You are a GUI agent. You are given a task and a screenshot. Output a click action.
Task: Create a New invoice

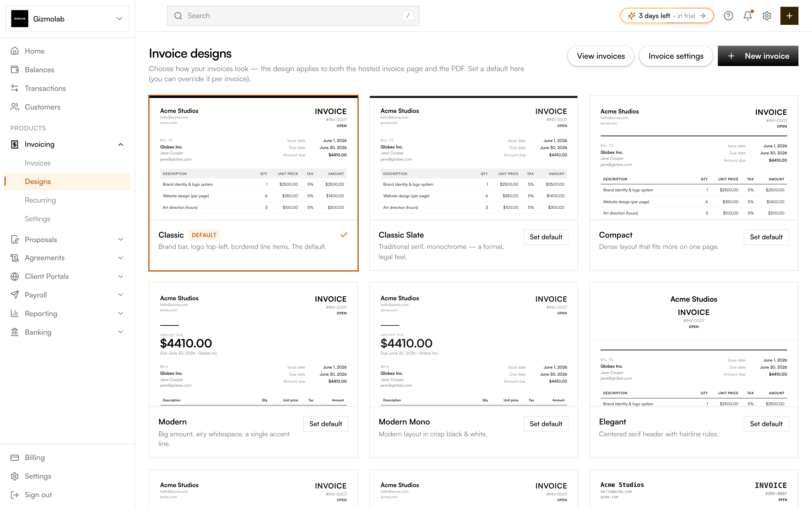point(758,56)
